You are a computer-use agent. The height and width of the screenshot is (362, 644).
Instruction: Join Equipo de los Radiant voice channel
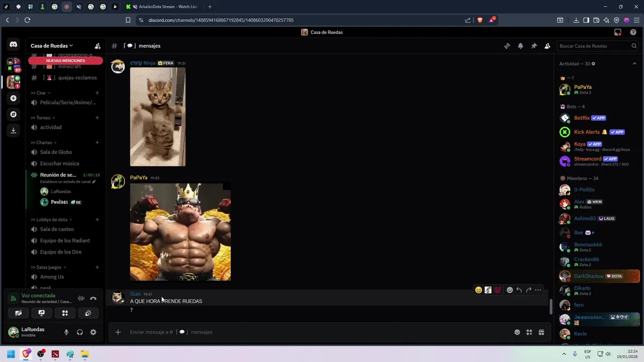click(x=65, y=240)
